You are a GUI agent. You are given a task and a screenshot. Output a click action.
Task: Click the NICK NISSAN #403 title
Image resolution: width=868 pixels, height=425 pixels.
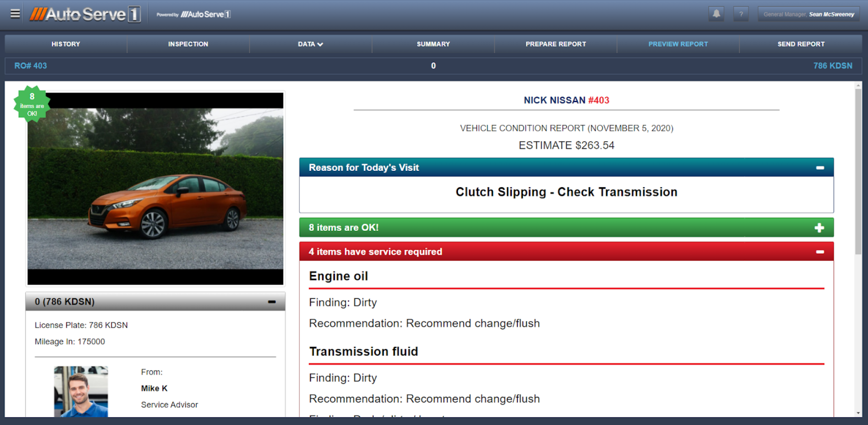(x=566, y=101)
